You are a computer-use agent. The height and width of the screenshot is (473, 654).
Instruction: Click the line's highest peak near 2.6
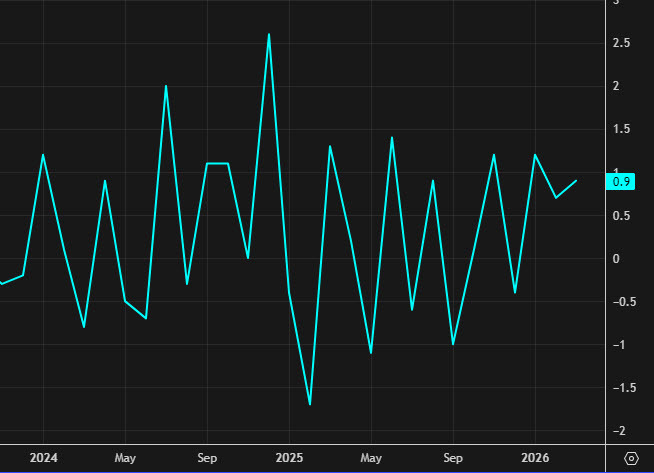pos(269,34)
